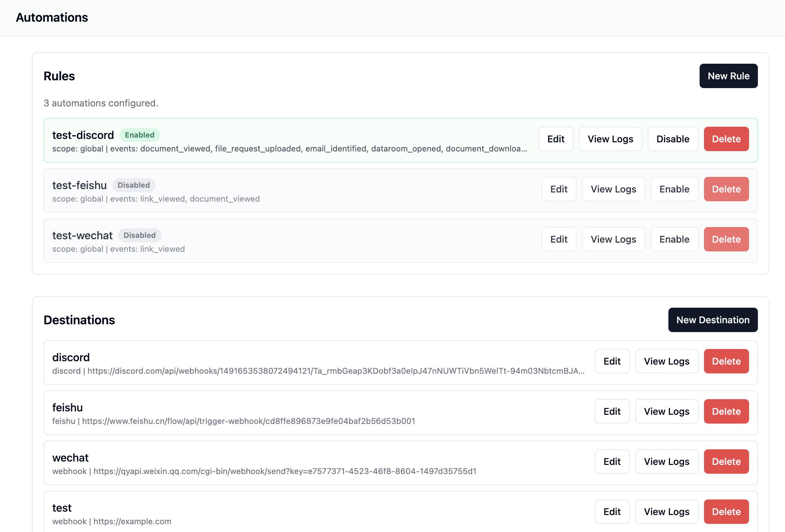Enable the test-feishu automation

coord(674,189)
